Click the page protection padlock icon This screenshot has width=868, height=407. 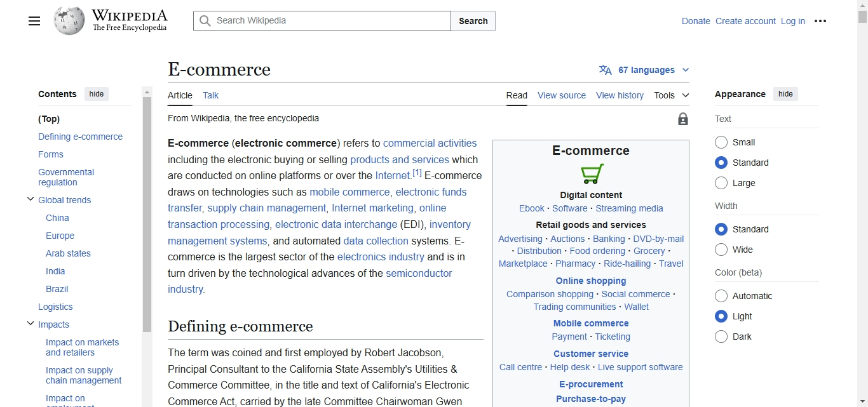[x=683, y=119]
